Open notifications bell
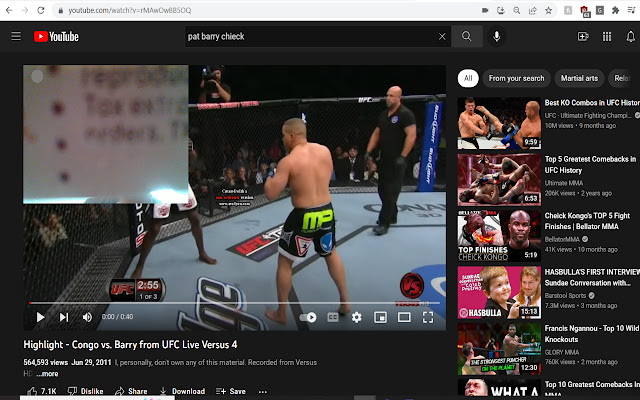 click(631, 37)
